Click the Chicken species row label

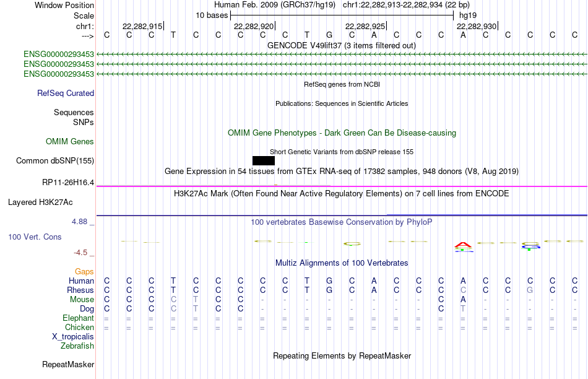(x=79, y=327)
